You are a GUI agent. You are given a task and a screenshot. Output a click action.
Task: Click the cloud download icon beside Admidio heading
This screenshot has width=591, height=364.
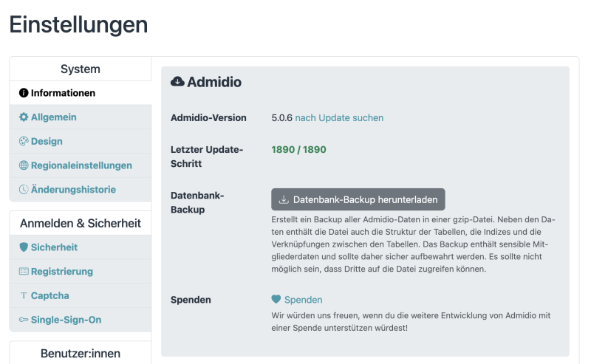coord(177,82)
